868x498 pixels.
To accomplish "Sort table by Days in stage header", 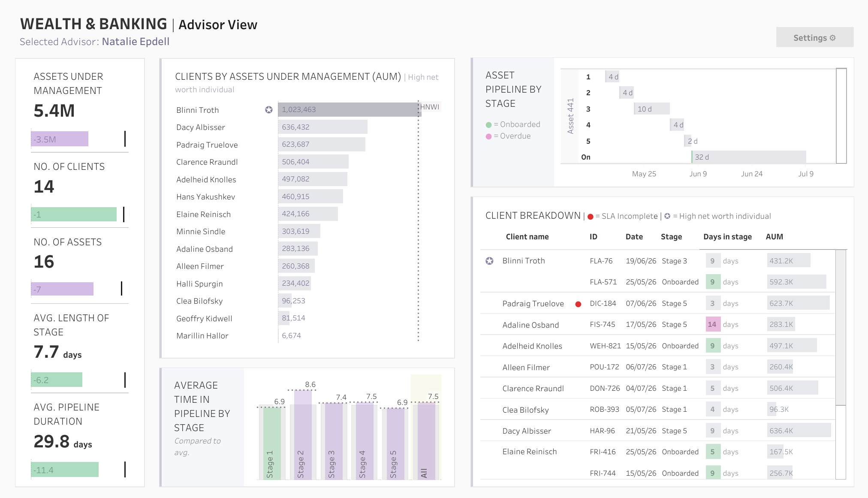I will point(727,237).
